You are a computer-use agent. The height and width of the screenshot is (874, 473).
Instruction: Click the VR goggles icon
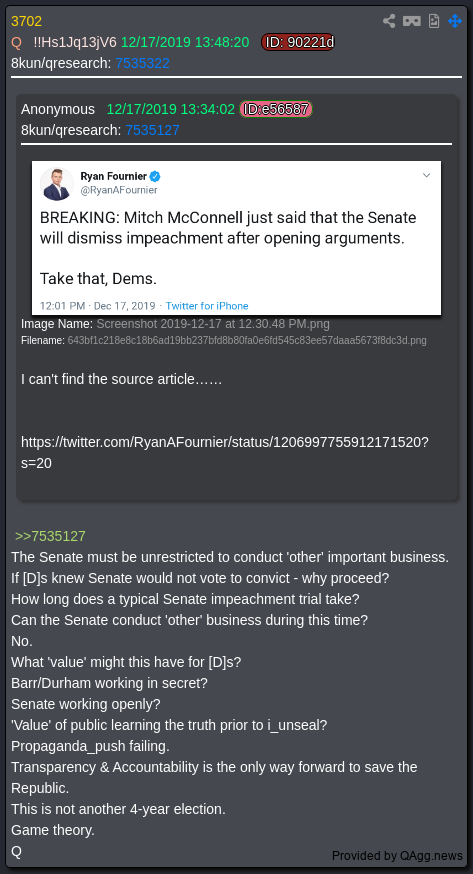pos(412,21)
